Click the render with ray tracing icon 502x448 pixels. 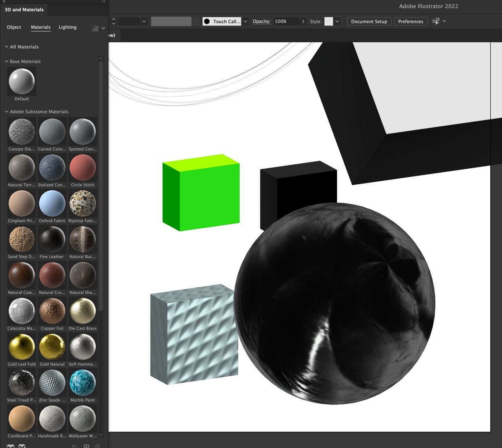95,28
